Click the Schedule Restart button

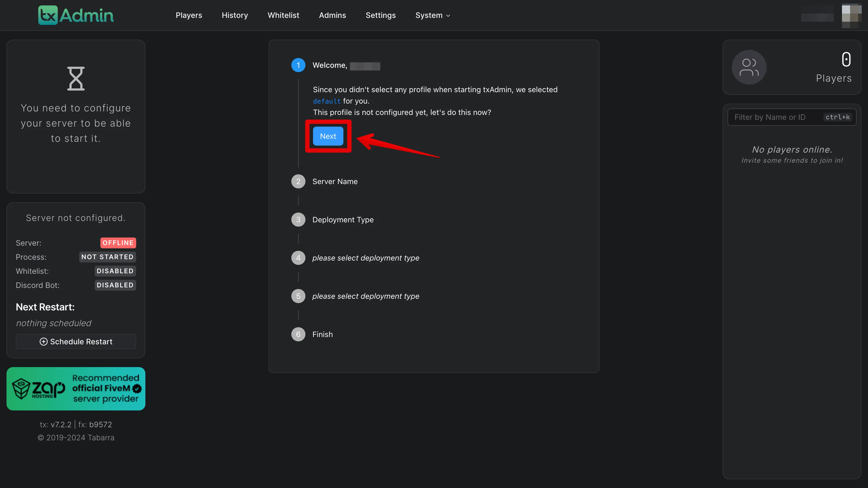76,341
